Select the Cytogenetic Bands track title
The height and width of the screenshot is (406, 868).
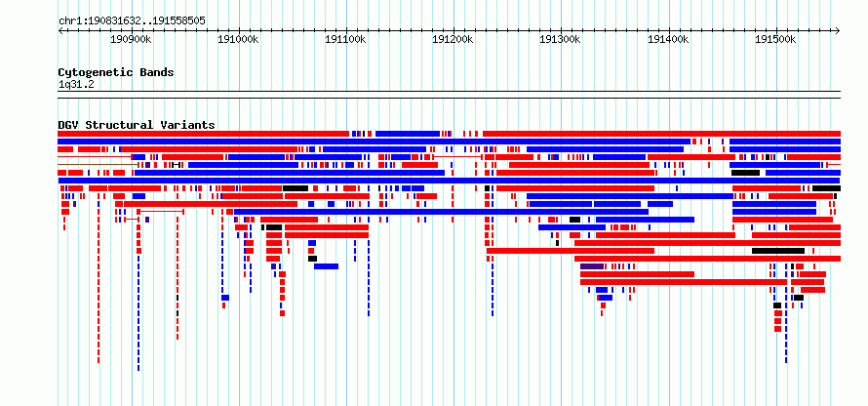click(116, 72)
